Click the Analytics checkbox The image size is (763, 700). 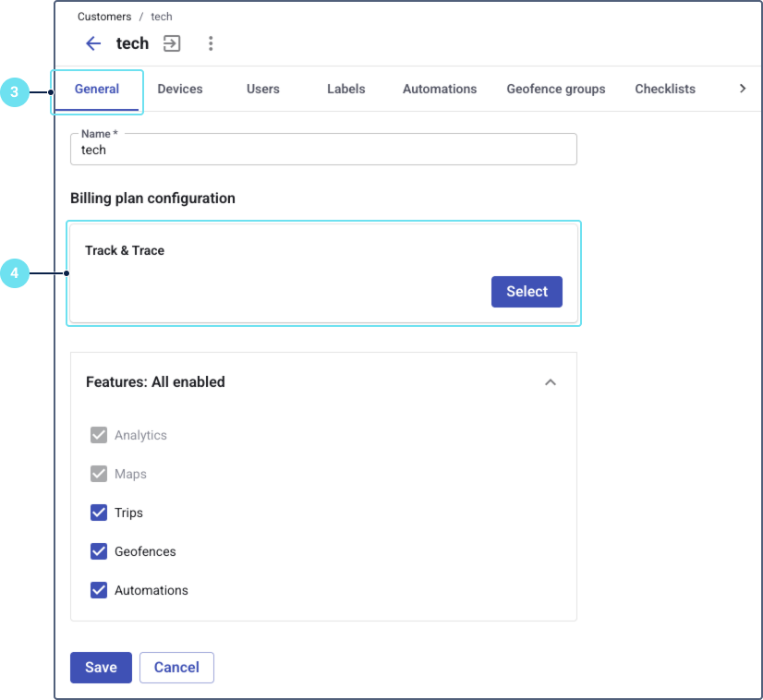click(x=99, y=435)
